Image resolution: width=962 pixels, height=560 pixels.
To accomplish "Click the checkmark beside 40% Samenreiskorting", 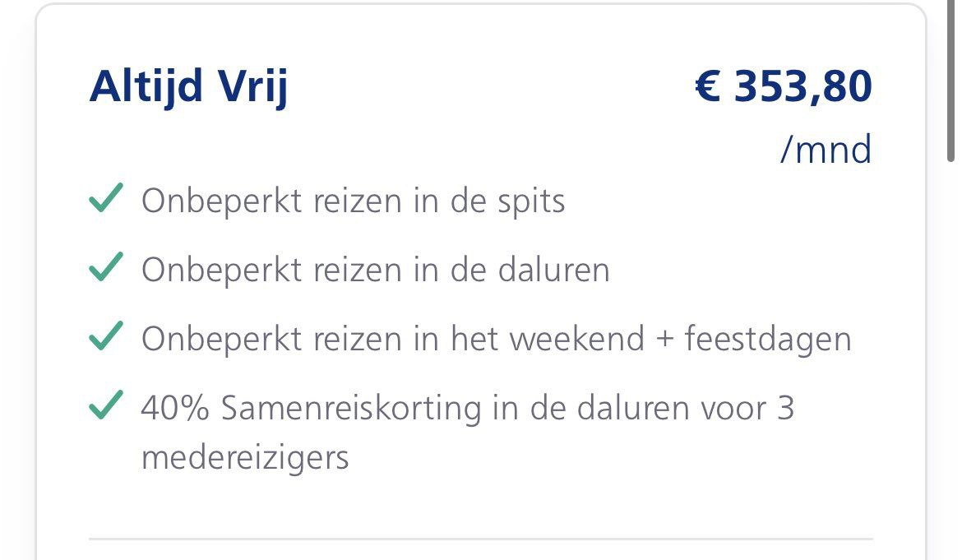I will 105,407.
